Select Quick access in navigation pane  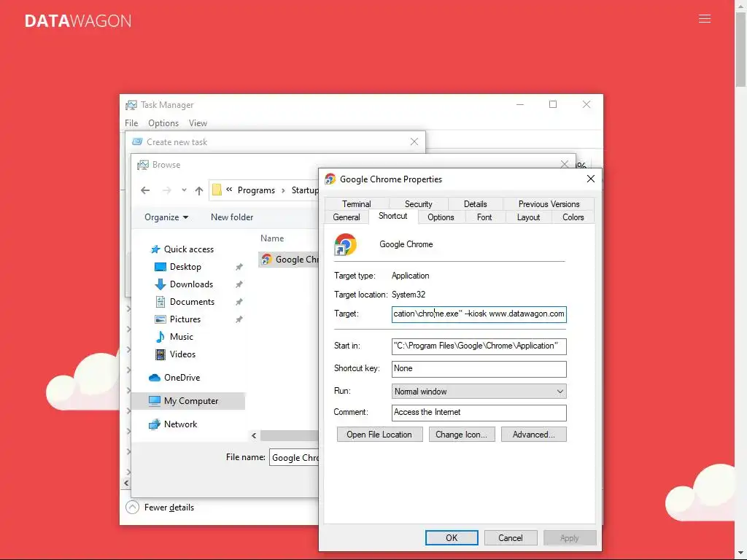coord(189,249)
